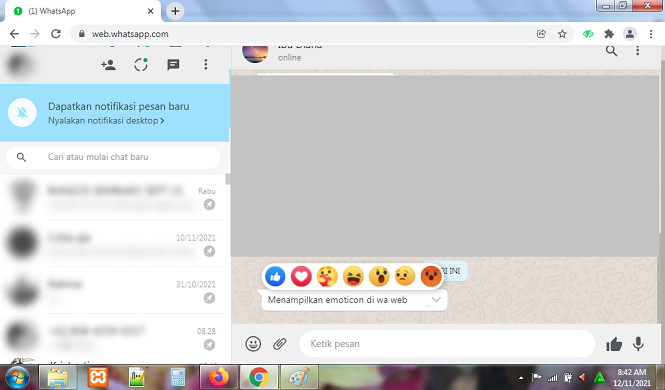Start a new chat with message icon

(x=173, y=65)
